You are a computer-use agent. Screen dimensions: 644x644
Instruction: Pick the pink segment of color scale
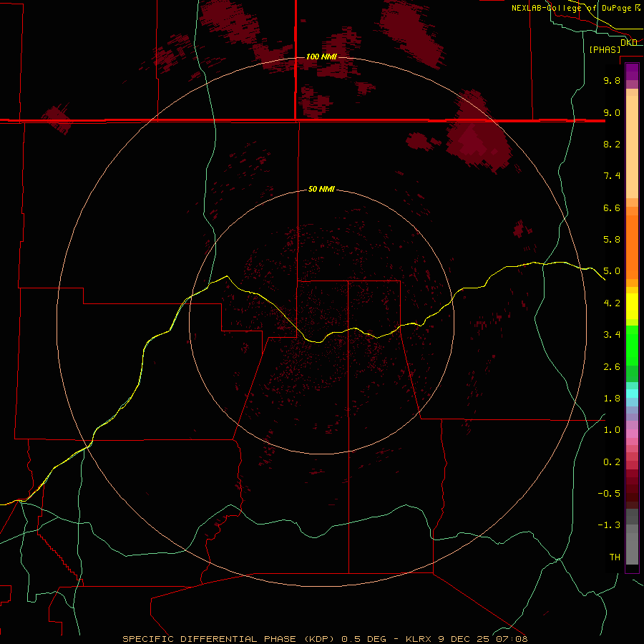pos(632,434)
